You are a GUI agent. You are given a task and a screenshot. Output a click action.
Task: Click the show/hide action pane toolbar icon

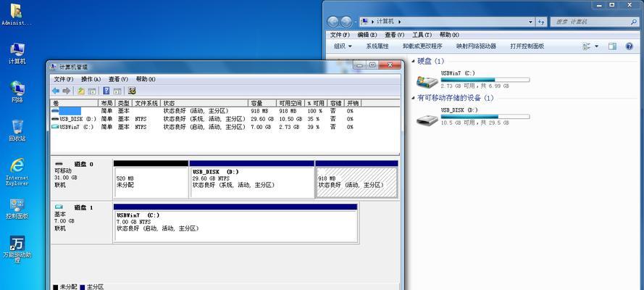pos(117,91)
